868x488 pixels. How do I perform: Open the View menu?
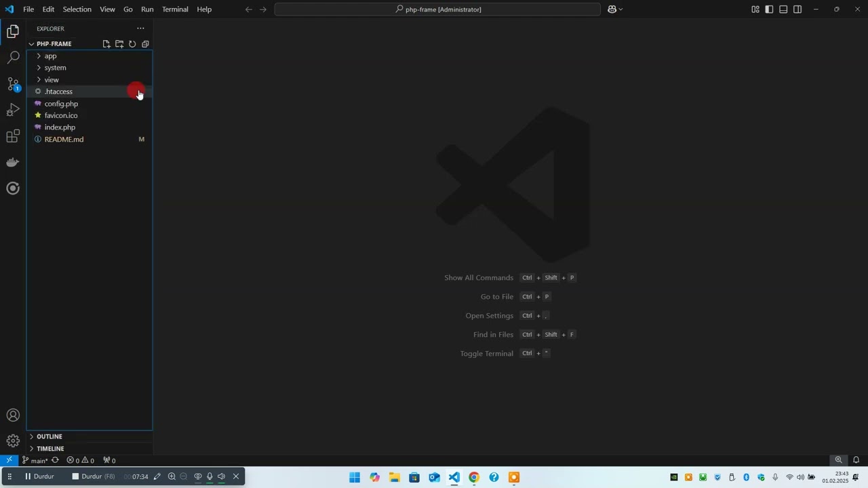pyautogui.click(x=107, y=9)
